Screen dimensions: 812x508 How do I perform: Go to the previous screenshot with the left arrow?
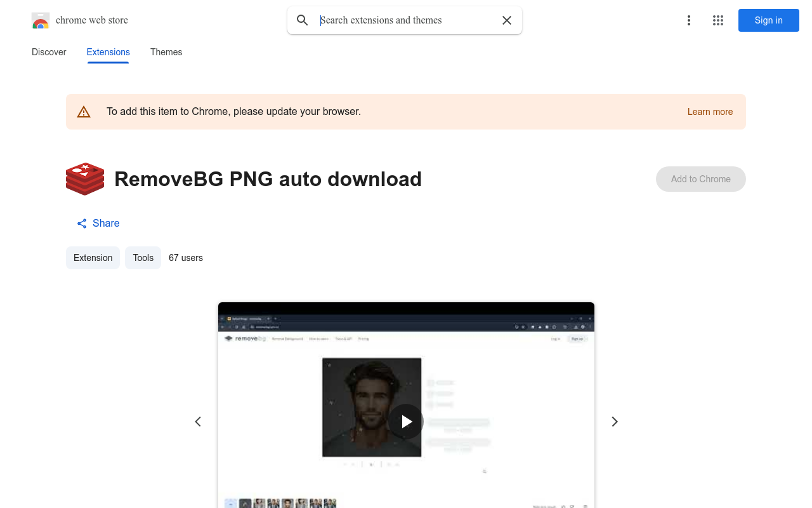pyautogui.click(x=198, y=422)
